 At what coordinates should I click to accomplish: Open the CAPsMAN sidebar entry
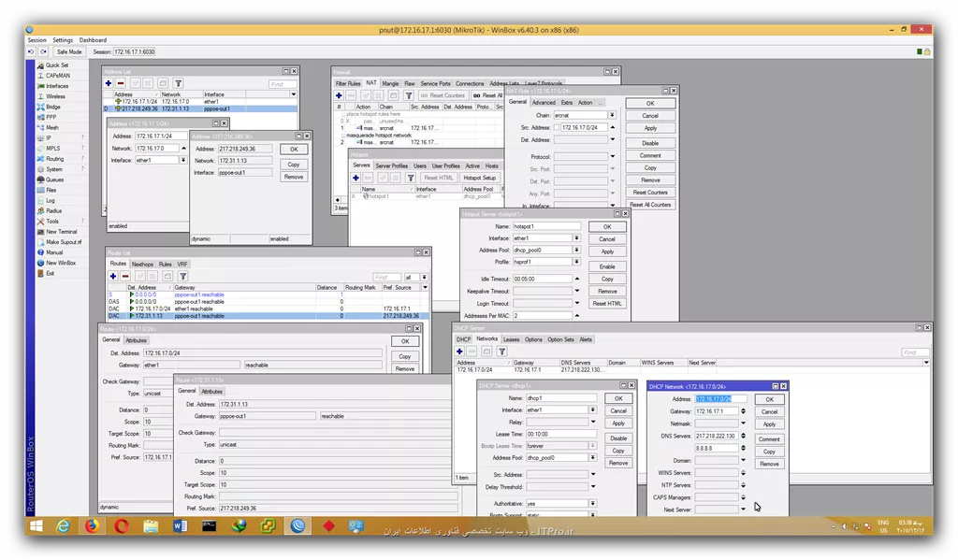(57, 76)
